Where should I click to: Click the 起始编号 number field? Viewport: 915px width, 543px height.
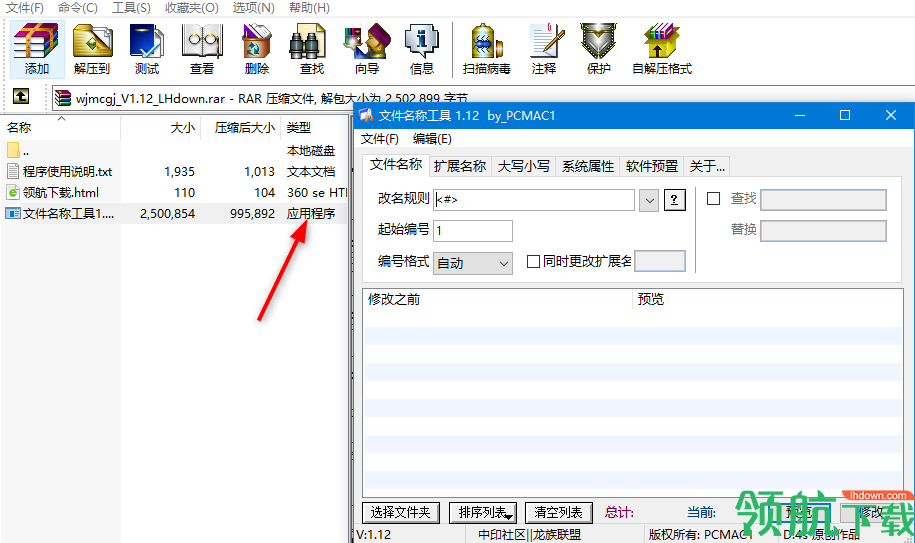(x=473, y=231)
